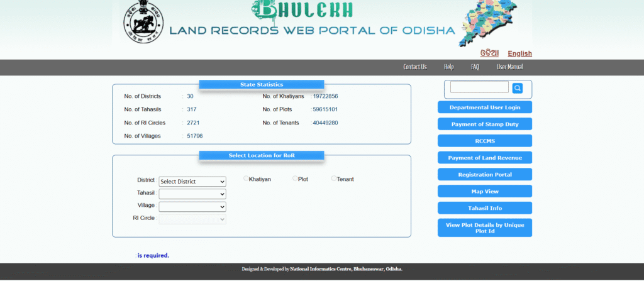
Task: Click the State Statistics heading
Action: pos(262,85)
